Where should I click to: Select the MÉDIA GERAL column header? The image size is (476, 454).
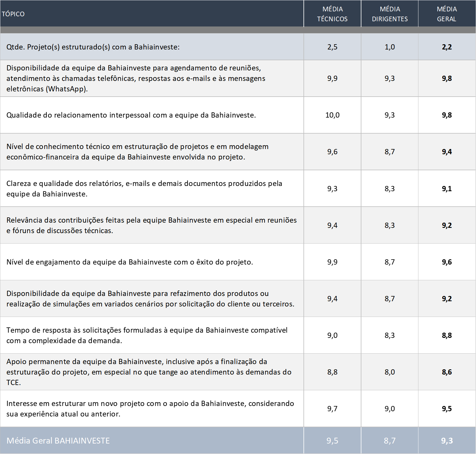(x=447, y=14)
